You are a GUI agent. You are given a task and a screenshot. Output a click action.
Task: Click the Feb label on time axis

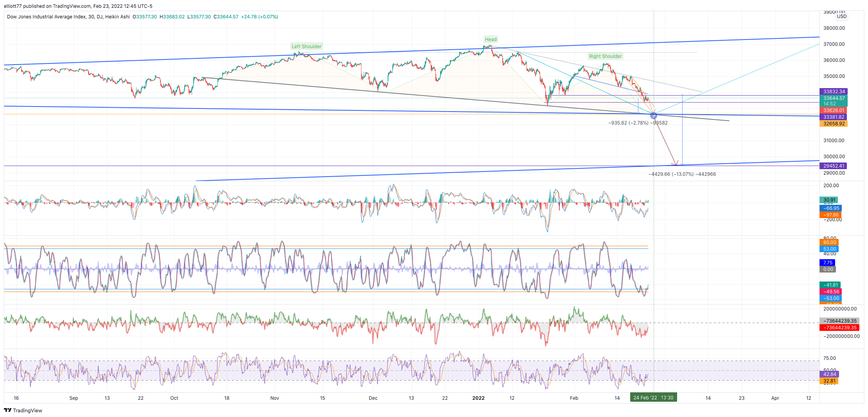(574, 398)
